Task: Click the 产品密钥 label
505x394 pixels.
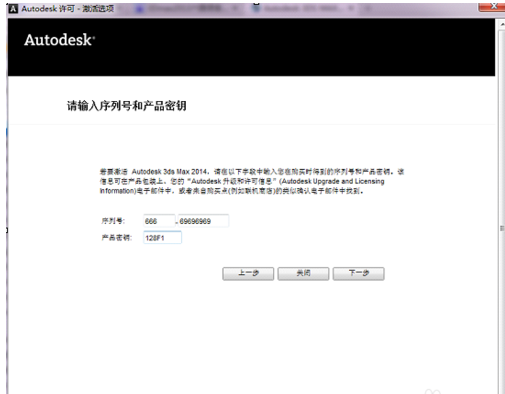Action: click(x=117, y=238)
